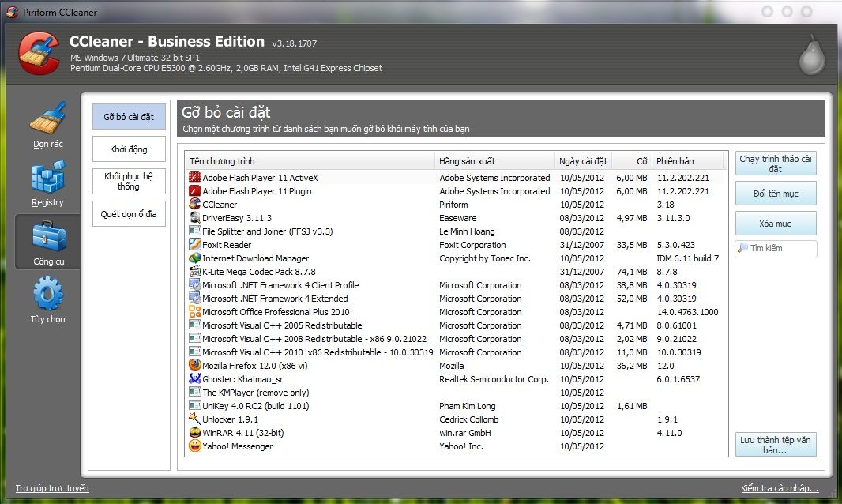Select Microsoft Office Professional Plus 2010 icon
This screenshot has height=504, width=842.
[194, 311]
